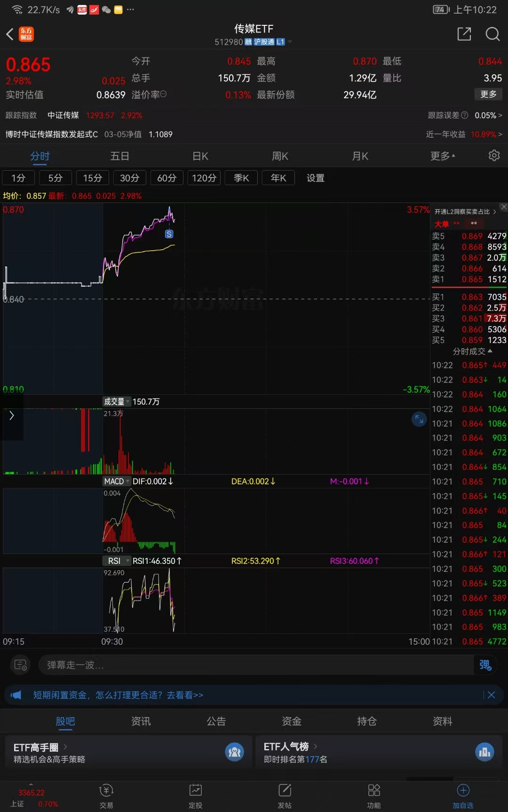Switch to 月K tab

click(360, 156)
